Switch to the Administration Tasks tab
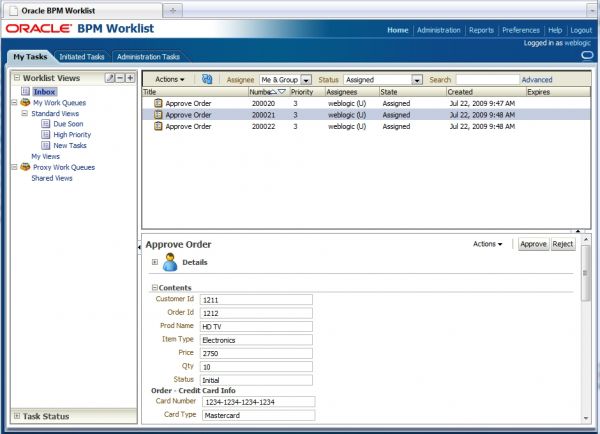The image size is (600, 434). (x=148, y=57)
